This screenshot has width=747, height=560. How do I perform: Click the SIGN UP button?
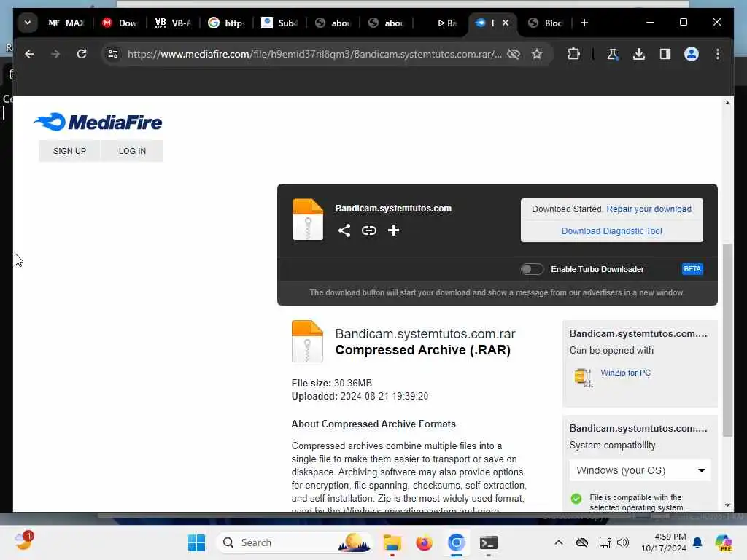pos(69,151)
